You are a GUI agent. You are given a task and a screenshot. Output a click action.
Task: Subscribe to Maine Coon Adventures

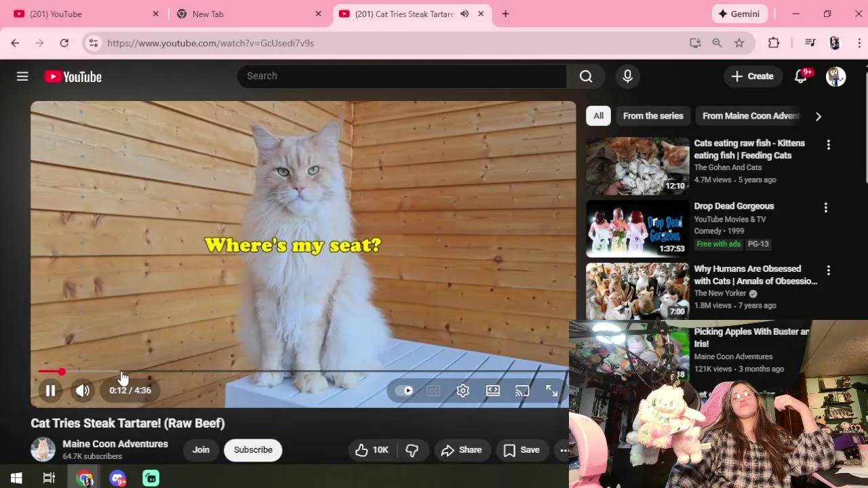[253, 450]
